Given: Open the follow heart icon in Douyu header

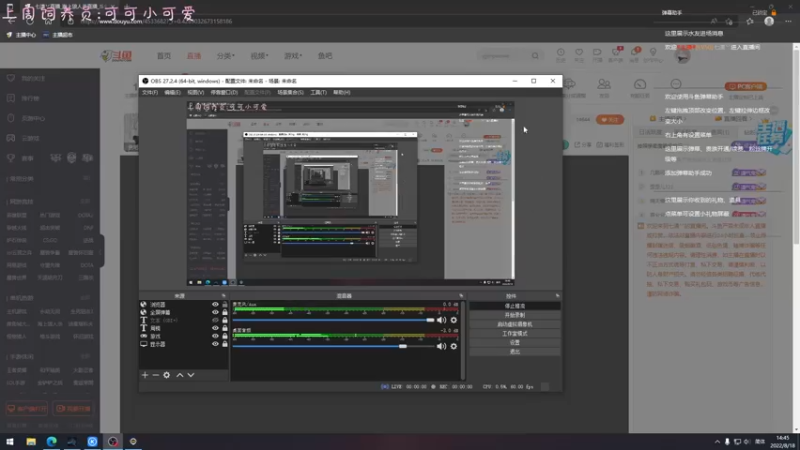Looking at the screenshot, I should tap(579, 53).
